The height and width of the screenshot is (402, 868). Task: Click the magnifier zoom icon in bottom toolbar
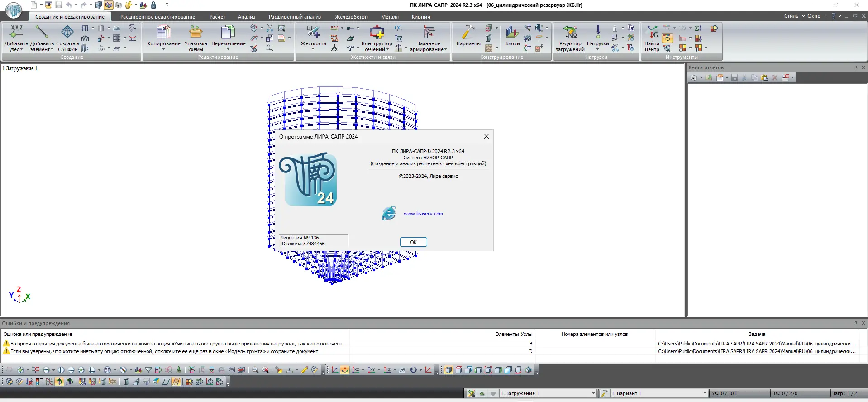[x=255, y=370]
